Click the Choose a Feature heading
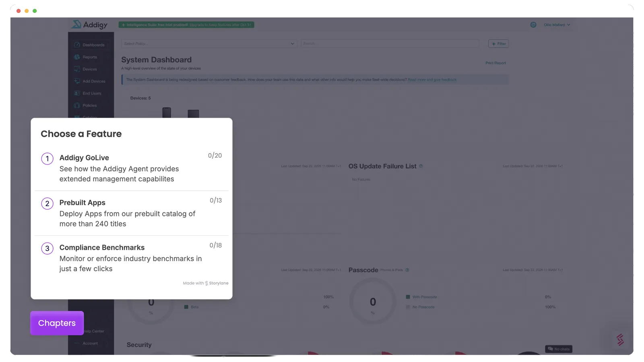 81,134
